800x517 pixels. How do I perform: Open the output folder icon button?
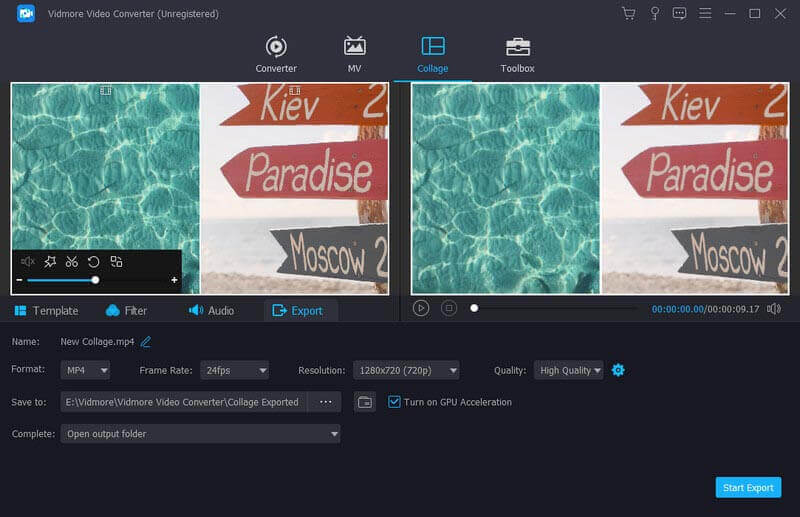click(x=365, y=402)
